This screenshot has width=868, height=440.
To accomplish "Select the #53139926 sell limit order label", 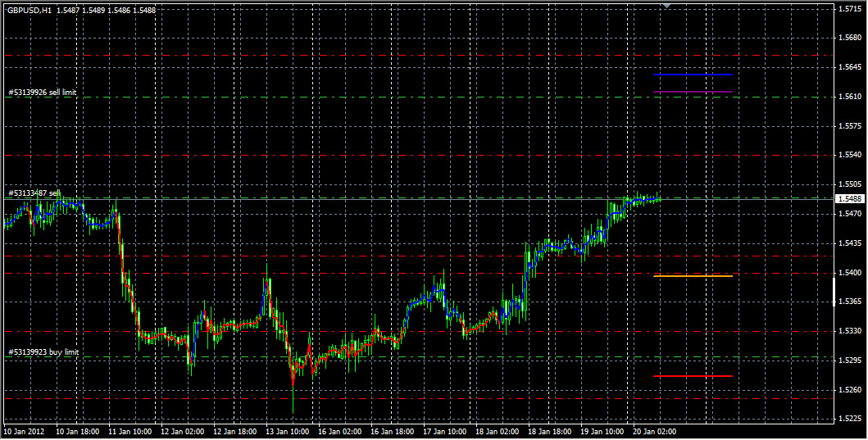I will click(42, 93).
